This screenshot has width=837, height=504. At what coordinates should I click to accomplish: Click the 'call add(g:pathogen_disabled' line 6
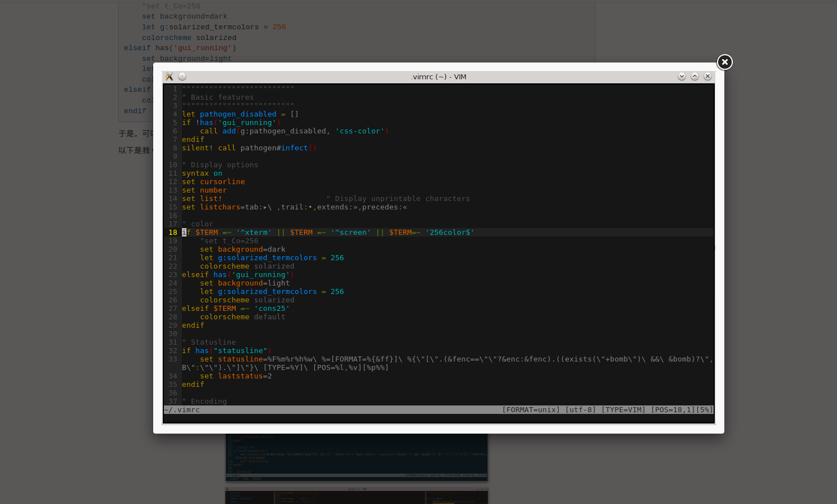[295, 131]
